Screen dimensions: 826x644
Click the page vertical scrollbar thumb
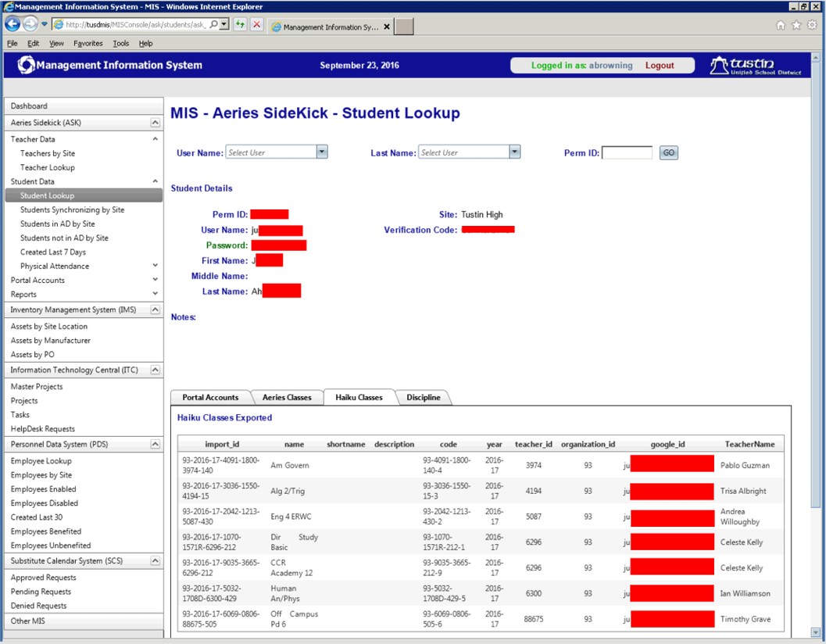click(x=816, y=285)
